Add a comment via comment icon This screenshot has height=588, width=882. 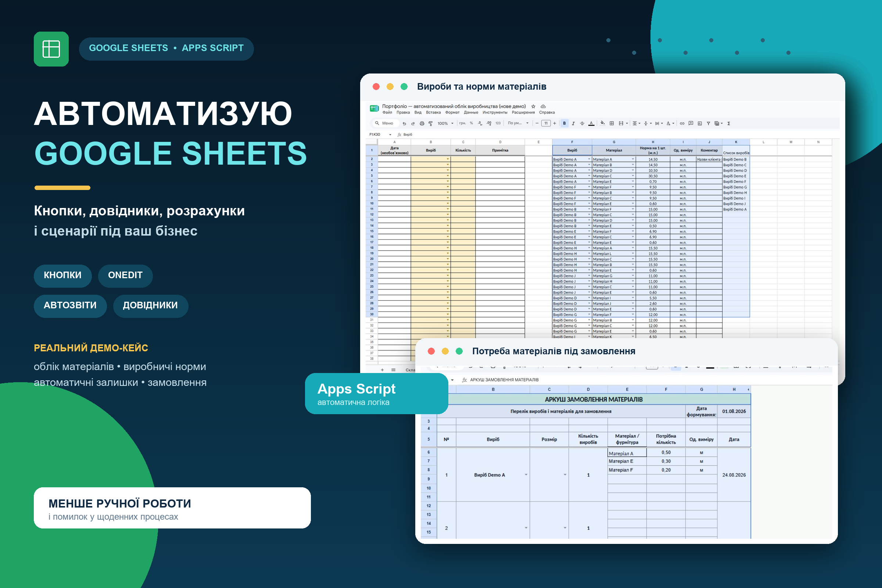[691, 123]
